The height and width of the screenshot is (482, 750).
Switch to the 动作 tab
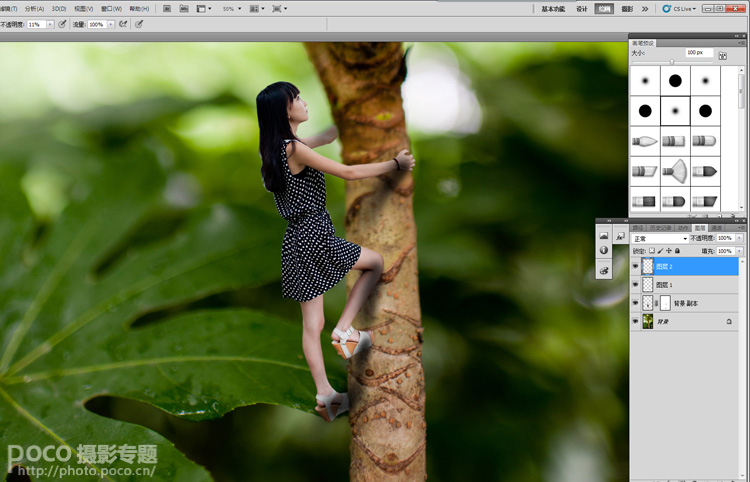pyautogui.click(x=684, y=228)
